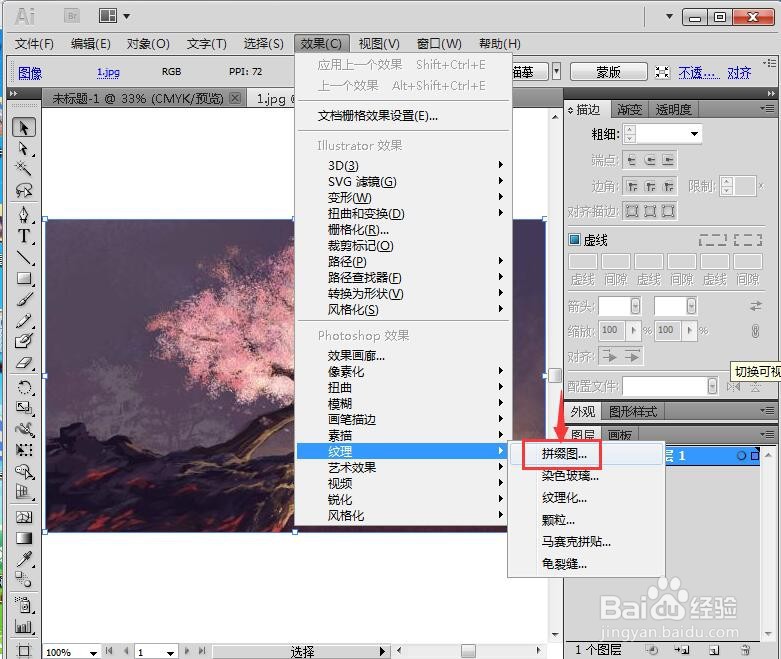781x659 pixels.
Task: Select the Rotate tool
Action: tap(23, 387)
